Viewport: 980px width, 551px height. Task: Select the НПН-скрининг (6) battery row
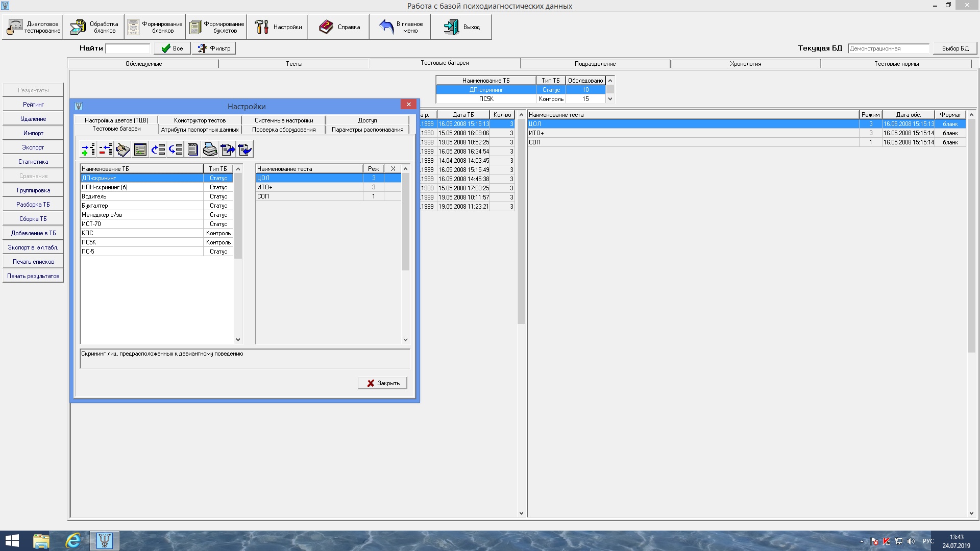pyautogui.click(x=141, y=187)
